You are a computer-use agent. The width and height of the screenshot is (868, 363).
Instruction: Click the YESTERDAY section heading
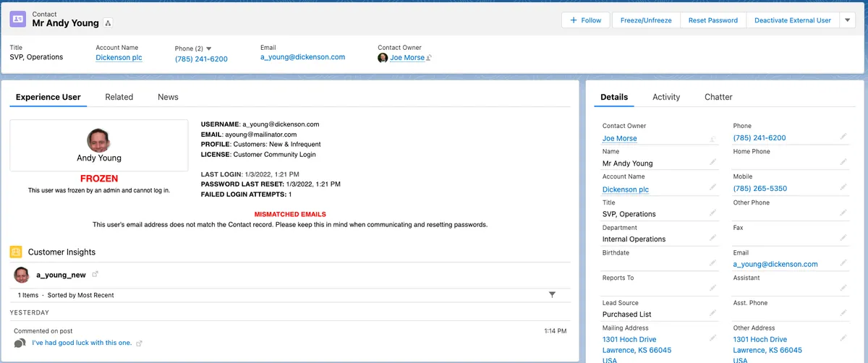pos(30,312)
